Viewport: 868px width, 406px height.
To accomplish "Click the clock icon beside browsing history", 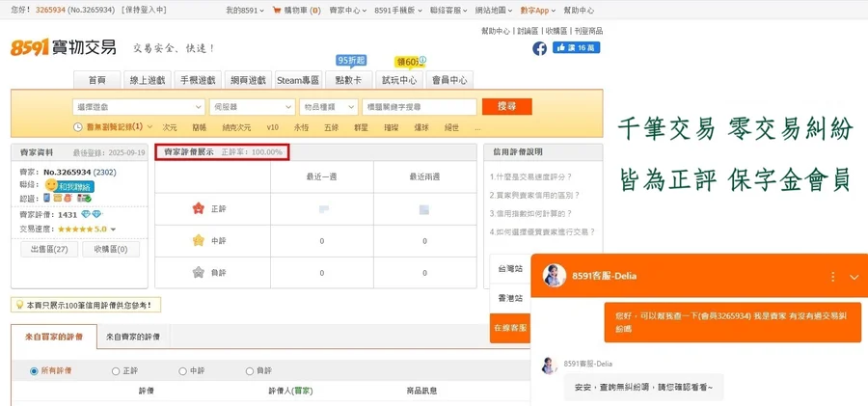I will point(79,126).
